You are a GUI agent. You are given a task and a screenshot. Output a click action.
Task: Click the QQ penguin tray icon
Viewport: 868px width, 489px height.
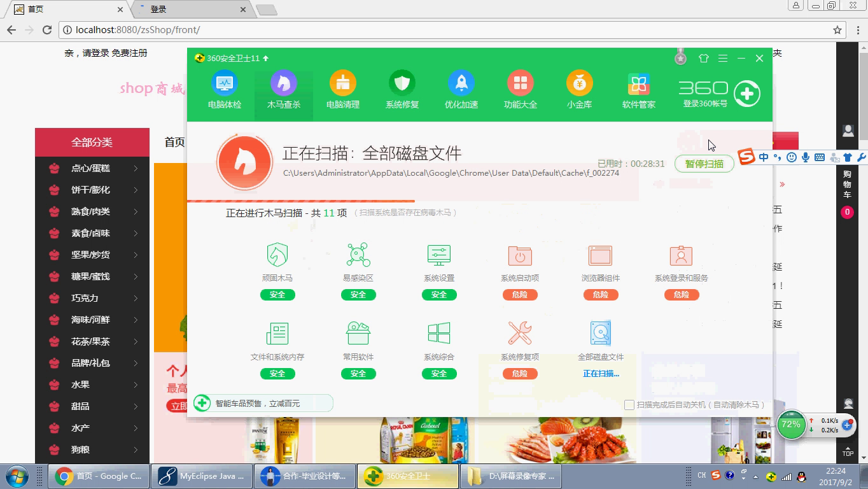pyautogui.click(x=801, y=476)
